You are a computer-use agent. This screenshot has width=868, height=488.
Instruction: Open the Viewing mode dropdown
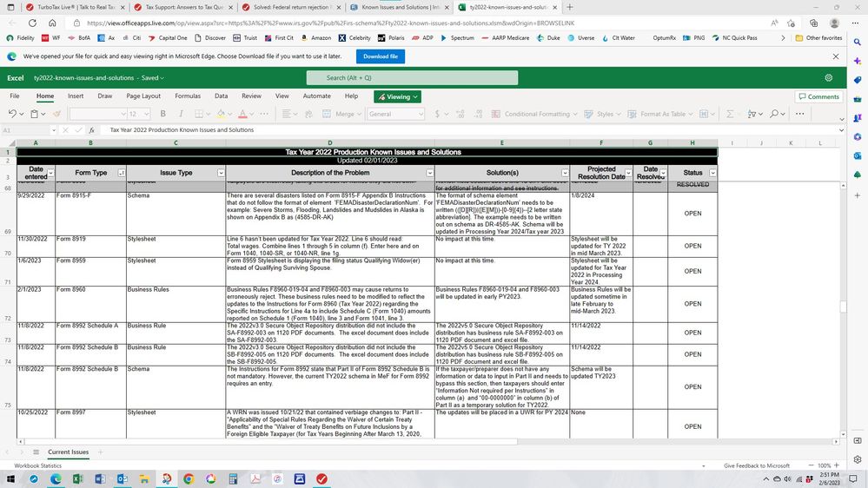coord(397,97)
